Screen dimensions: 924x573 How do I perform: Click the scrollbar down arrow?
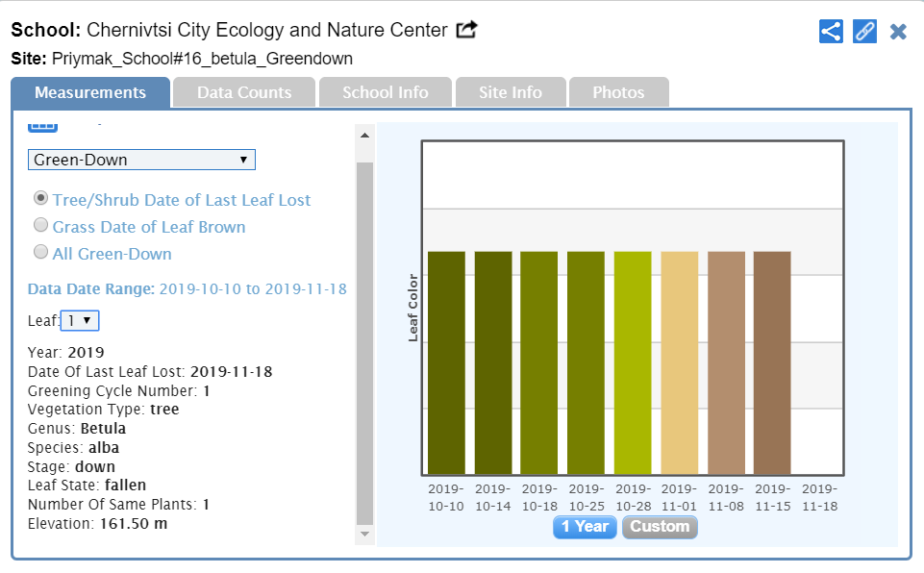(364, 534)
